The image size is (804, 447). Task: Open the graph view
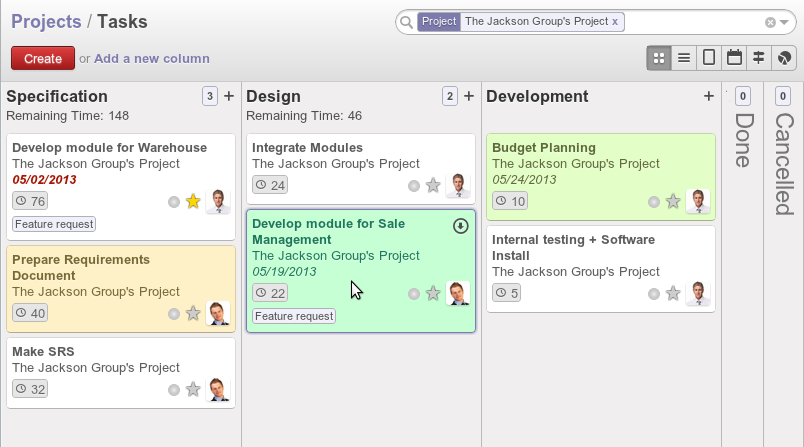(786, 58)
